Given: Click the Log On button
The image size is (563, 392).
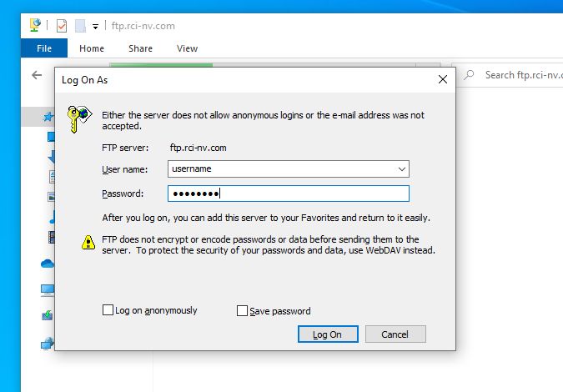Looking at the screenshot, I should 328,334.
